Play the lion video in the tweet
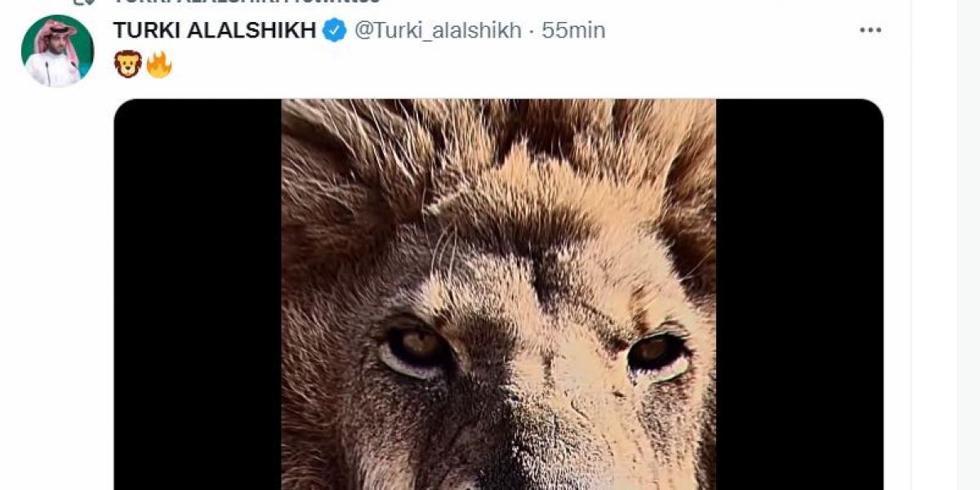 pyautogui.click(x=498, y=294)
